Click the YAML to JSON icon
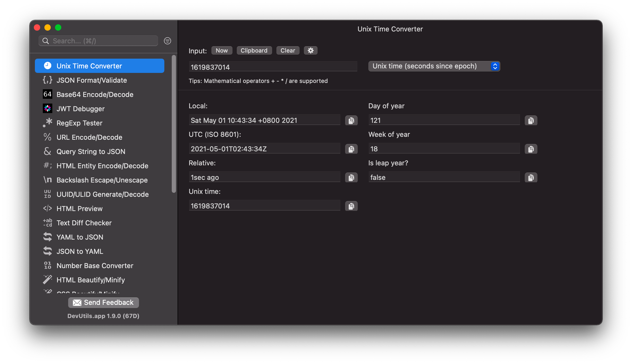 pyautogui.click(x=48, y=237)
